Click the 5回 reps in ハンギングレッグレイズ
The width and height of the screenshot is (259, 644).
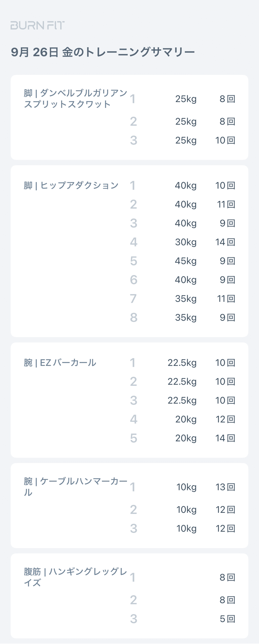pos(227,619)
